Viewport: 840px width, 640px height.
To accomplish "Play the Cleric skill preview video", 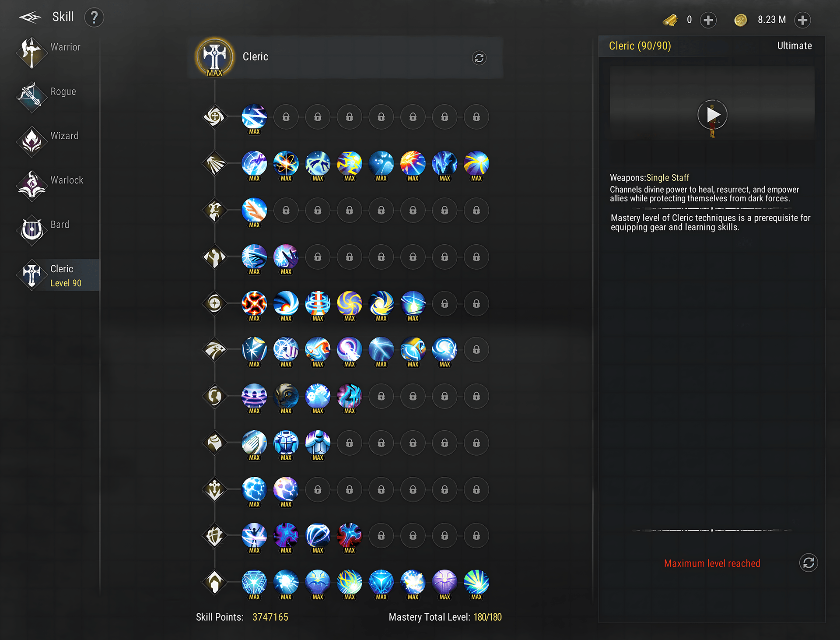I will [x=712, y=114].
